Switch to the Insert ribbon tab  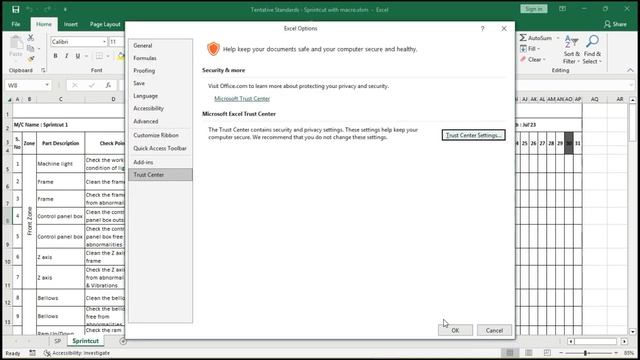tap(71, 24)
